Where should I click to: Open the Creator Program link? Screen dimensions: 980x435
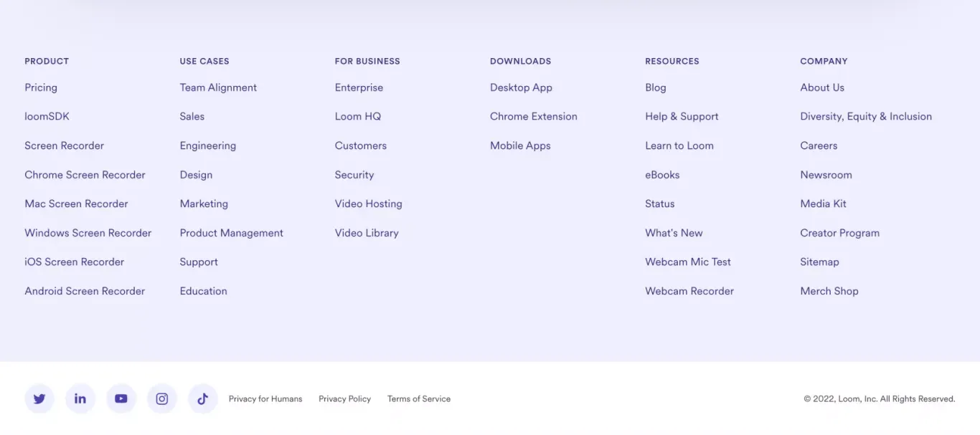click(x=840, y=233)
